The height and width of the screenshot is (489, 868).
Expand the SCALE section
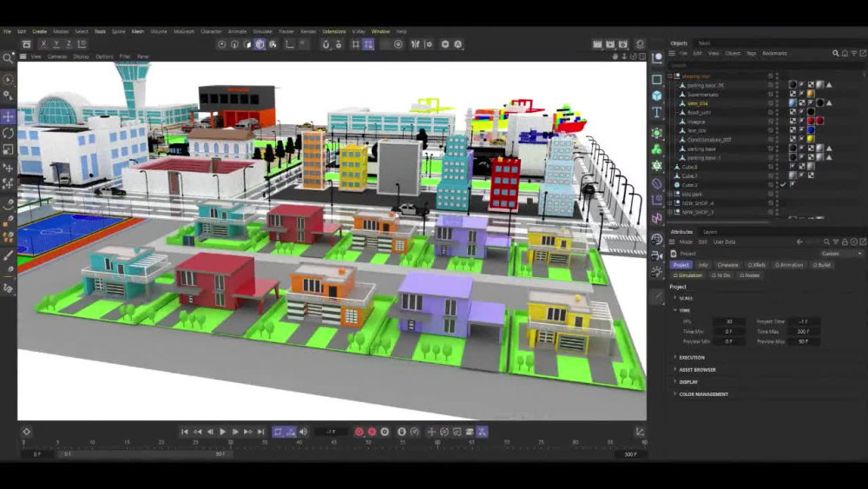point(674,298)
